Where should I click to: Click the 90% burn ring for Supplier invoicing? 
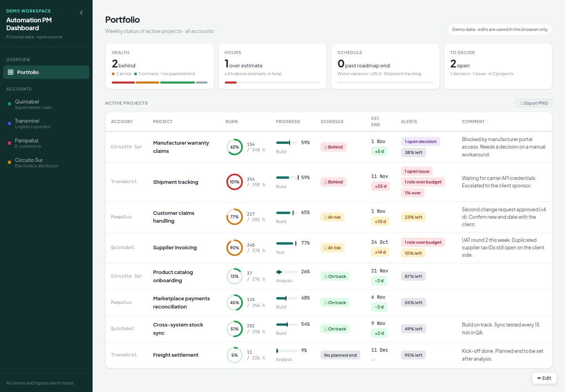click(x=235, y=248)
